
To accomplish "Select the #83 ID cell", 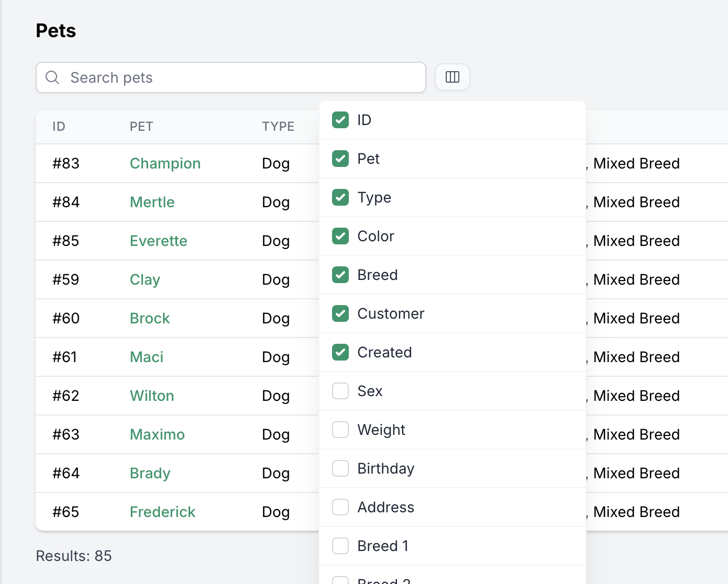I will [66, 163].
